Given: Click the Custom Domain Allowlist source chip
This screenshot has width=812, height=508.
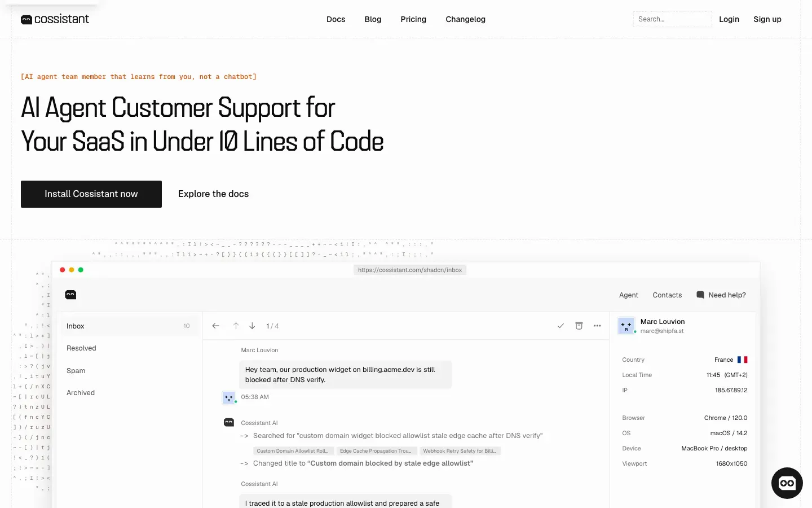Looking at the screenshot, I should point(293,451).
